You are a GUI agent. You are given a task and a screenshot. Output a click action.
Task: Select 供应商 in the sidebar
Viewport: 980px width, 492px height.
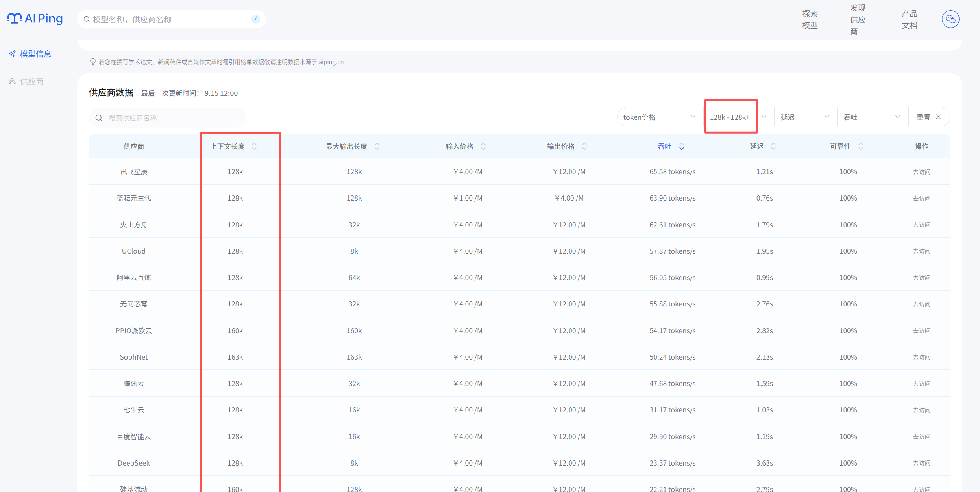pyautogui.click(x=31, y=81)
